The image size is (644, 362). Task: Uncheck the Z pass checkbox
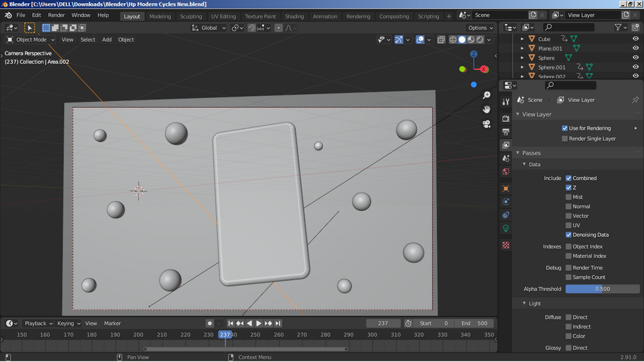click(568, 188)
